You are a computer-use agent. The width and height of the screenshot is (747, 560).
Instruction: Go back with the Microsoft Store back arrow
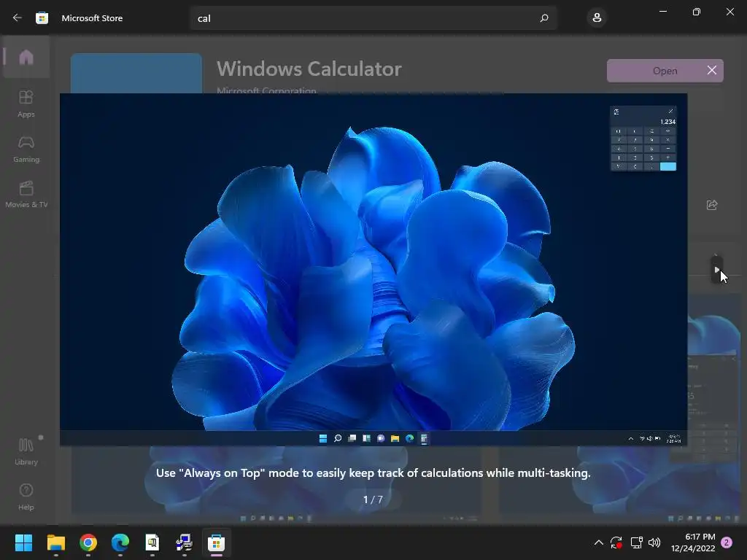pos(18,18)
